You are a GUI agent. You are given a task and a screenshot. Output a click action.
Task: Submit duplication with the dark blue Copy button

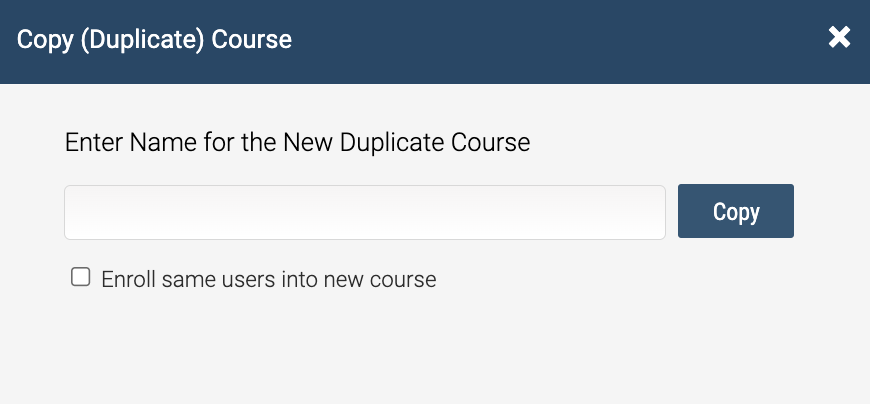pyautogui.click(x=736, y=211)
